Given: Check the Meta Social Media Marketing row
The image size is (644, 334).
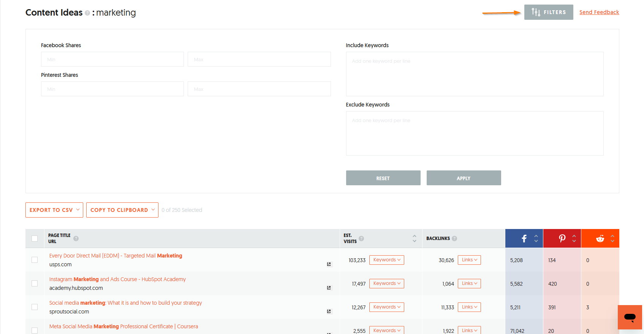Looking at the screenshot, I should (35, 331).
